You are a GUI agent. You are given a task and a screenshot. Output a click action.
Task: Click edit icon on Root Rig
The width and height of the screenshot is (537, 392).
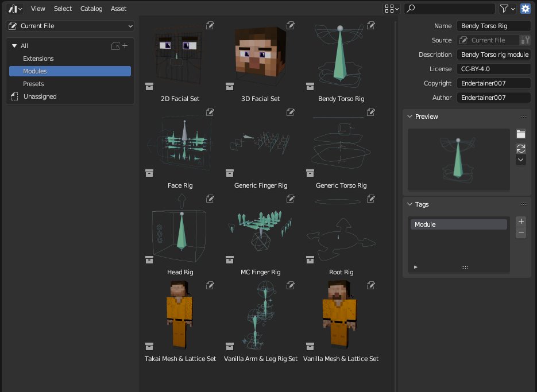coord(371,199)
